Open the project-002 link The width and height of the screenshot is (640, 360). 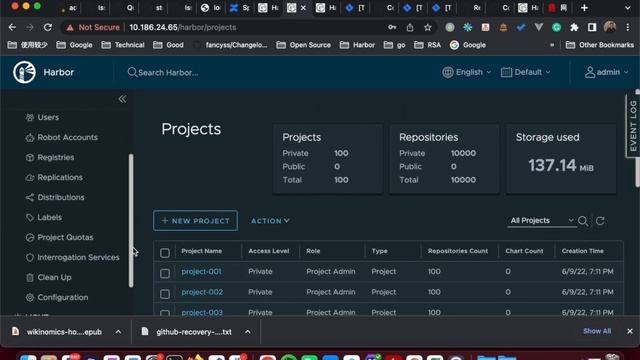[202, 292]
